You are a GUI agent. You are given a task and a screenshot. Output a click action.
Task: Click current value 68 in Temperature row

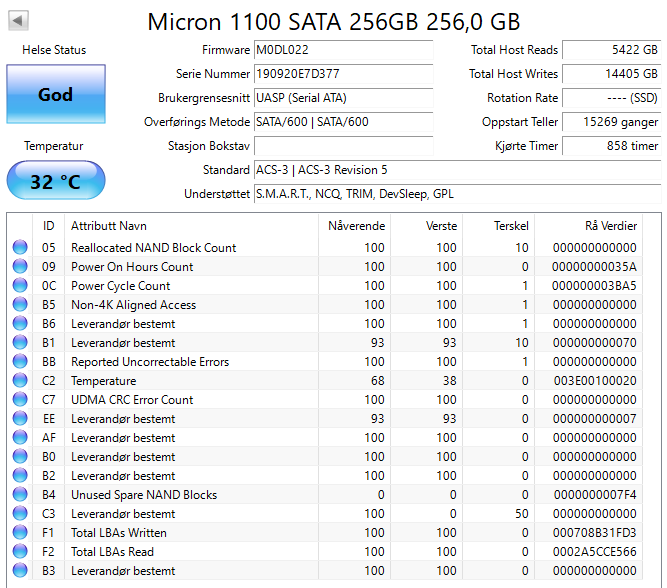[x=377, y=380]
